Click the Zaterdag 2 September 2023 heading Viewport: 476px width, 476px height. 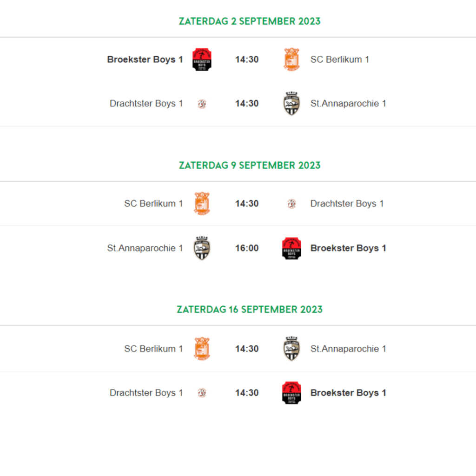point(250,21)
